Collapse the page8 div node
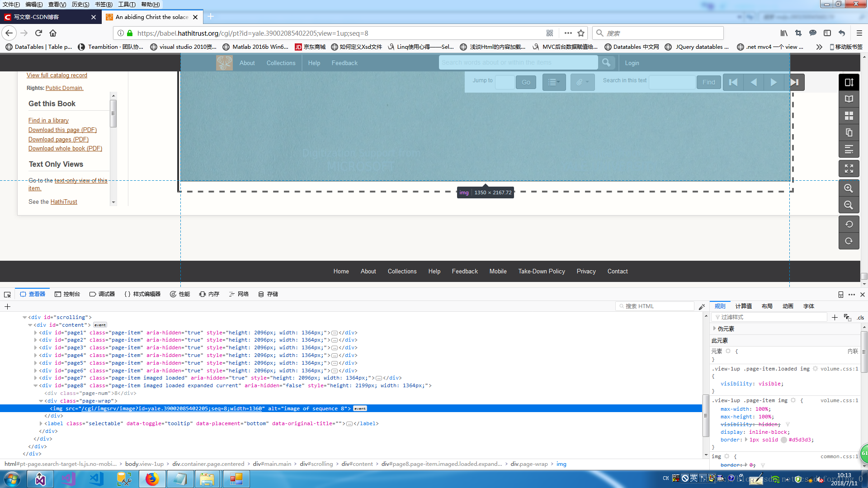Viewport: 868px width, 488px height. point(36,386)
